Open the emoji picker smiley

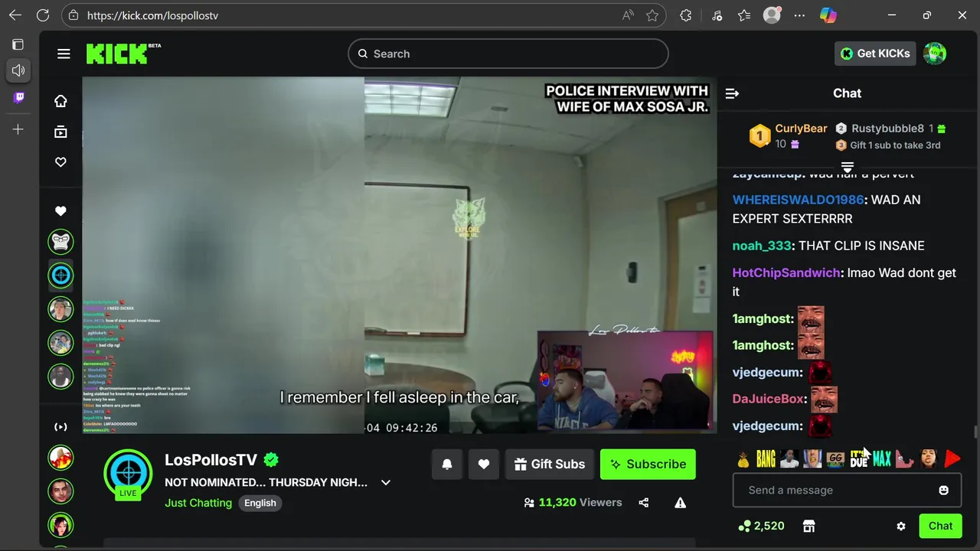(943, 491)
